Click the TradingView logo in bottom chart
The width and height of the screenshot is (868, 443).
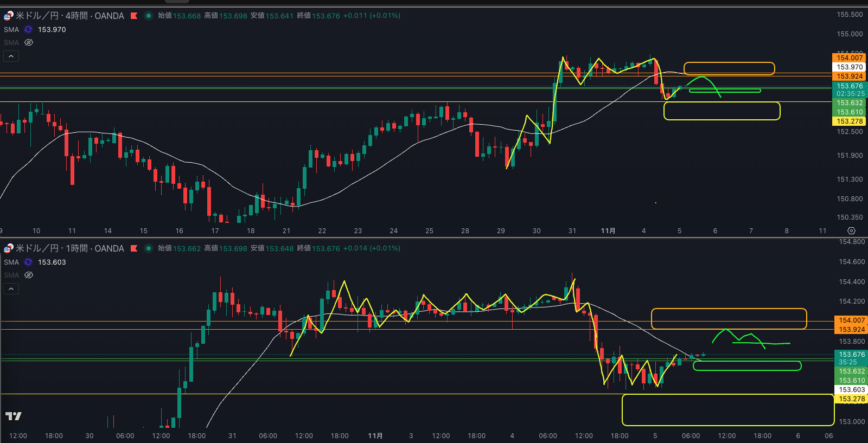pyautogui.click(x=13, y=416)
